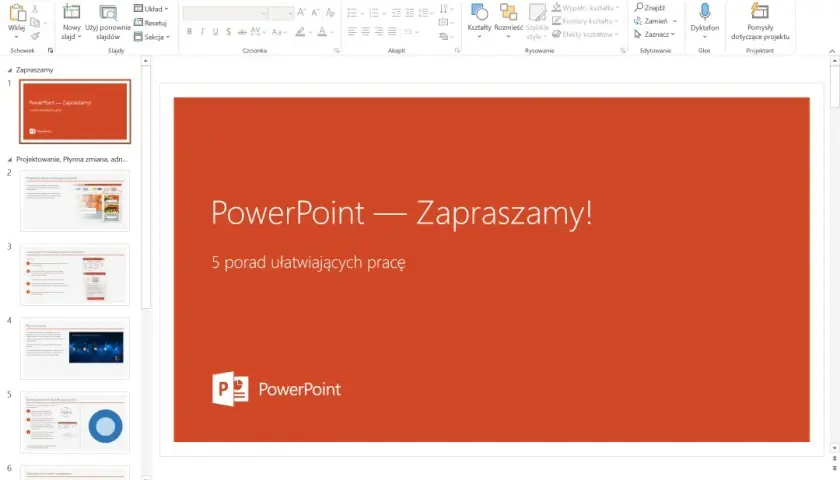The height and width of the screenshot is (480, 840).
Task: Toggle underline formatting
Action: (215, 32)
